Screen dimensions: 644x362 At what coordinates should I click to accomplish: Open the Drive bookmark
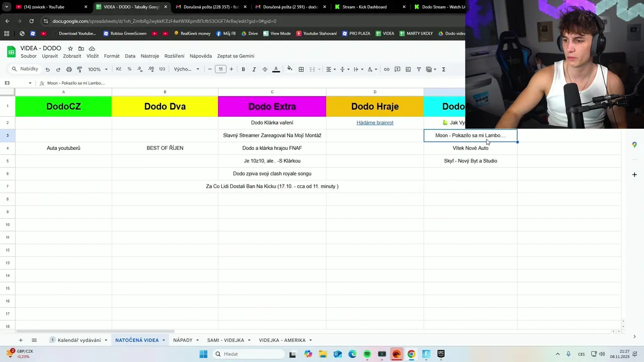pyautogui.click(x=250, y=34)
